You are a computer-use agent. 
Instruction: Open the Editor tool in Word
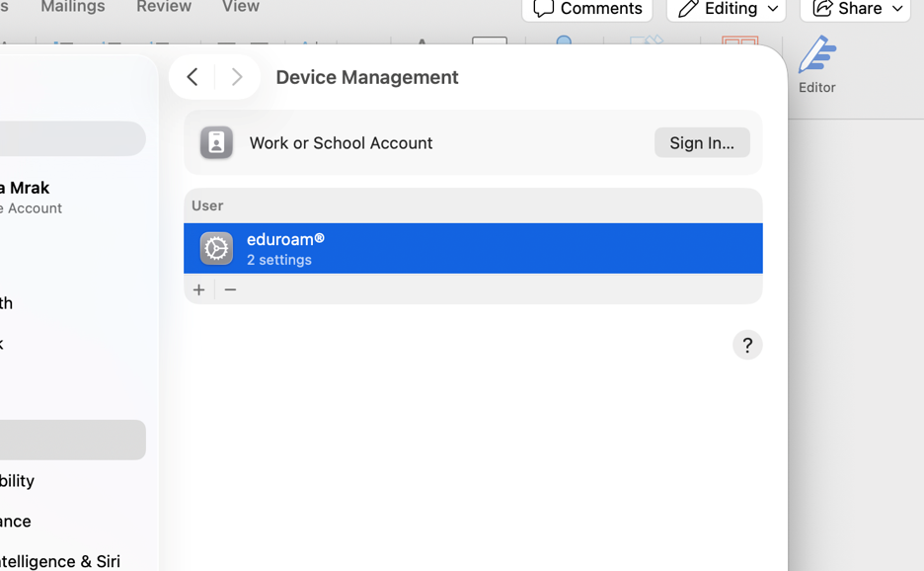pyautogui.click(x=816, y=64)
